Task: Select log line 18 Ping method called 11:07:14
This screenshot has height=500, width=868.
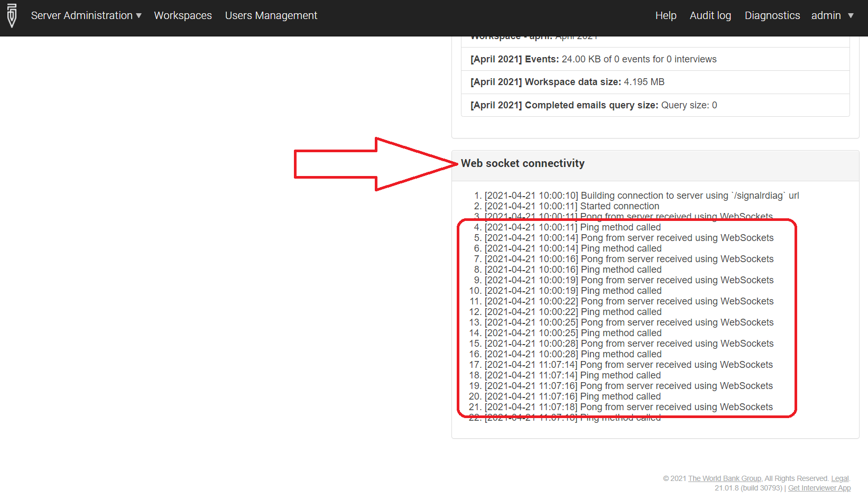Action: click(x=572, y=375)
